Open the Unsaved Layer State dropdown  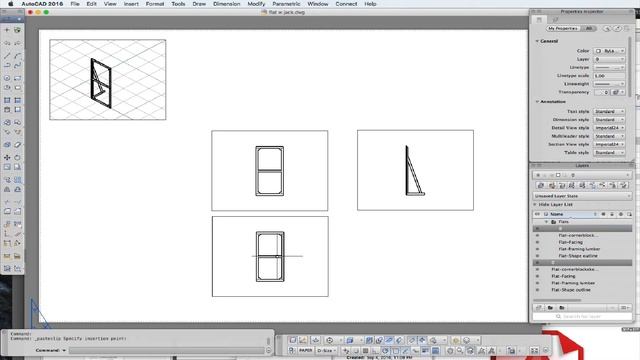[582, 196]
